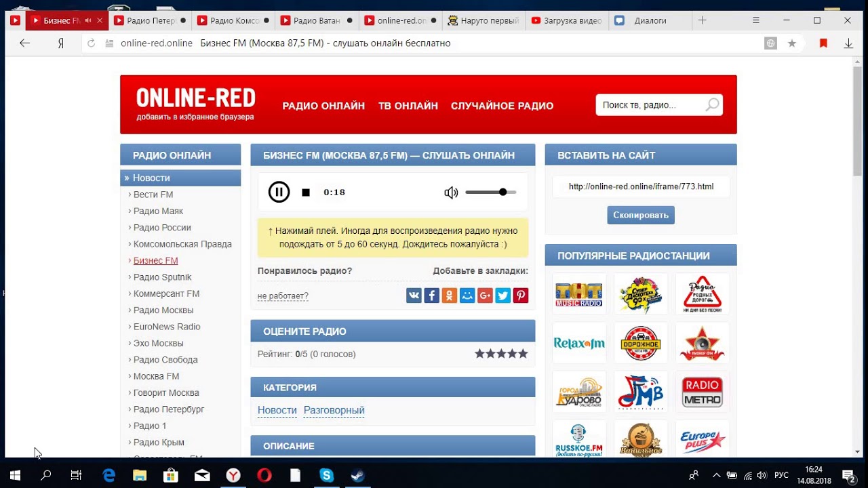
Task: Click the Скопировать button
Action: pyautogui.click(x=641, y=215)
